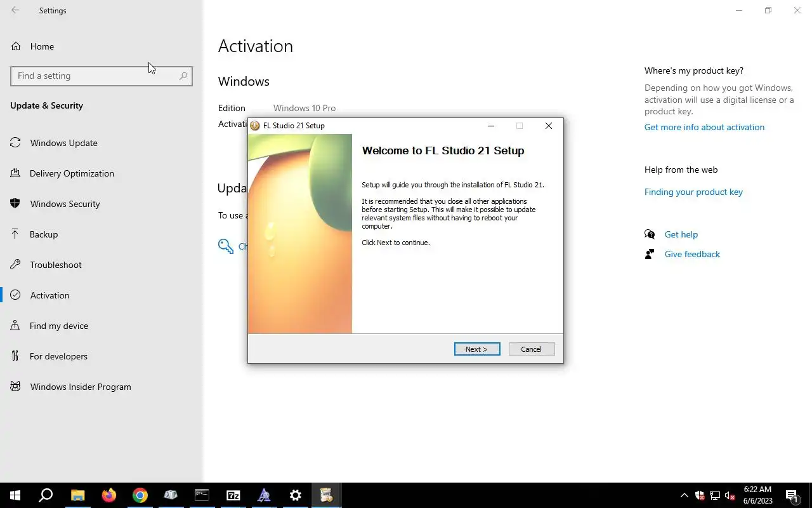Open For developers page
This screenshot has height=508, width=812.
pos(101,356)
